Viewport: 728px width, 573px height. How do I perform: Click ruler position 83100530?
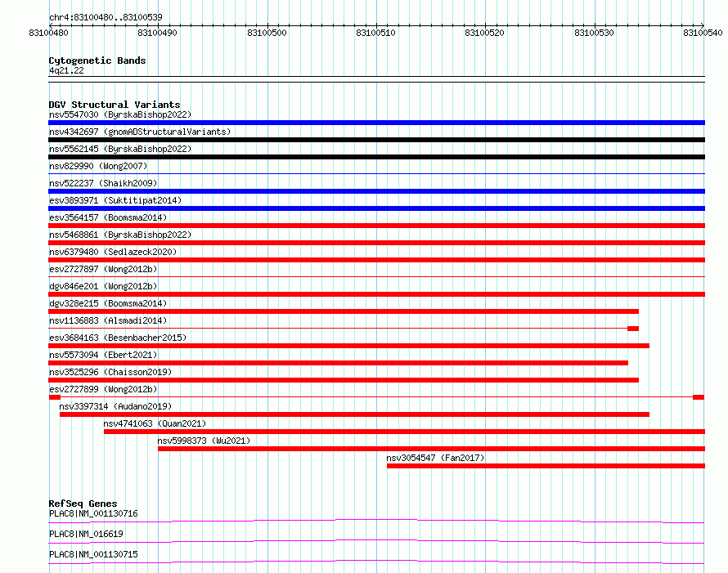point(595,33)
